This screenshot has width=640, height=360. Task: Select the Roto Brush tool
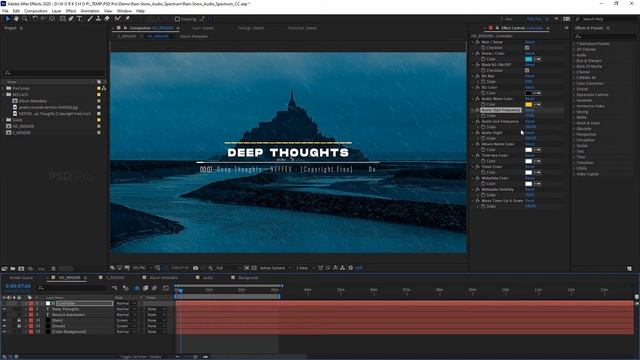tap(118, 19)
